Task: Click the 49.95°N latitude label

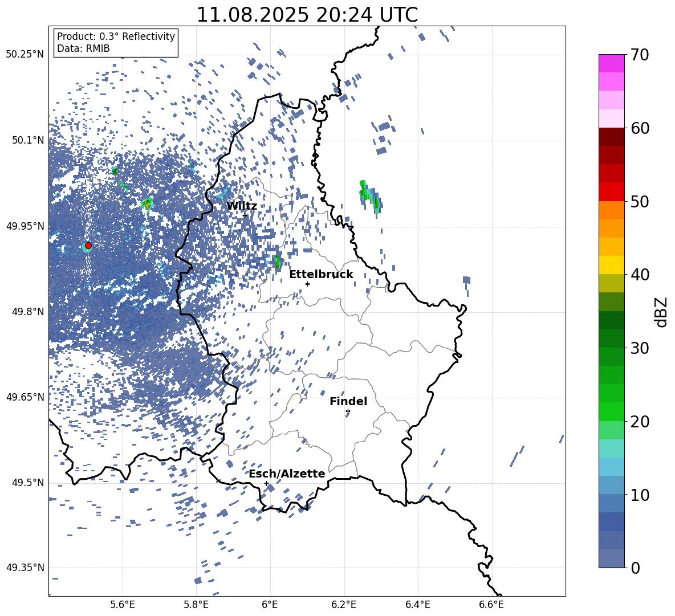Action: pos(25,226)
